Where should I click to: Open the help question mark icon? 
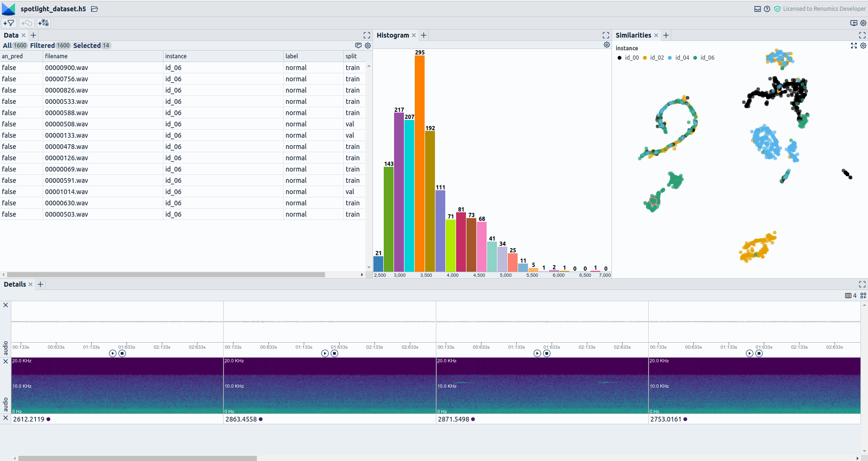767,9
